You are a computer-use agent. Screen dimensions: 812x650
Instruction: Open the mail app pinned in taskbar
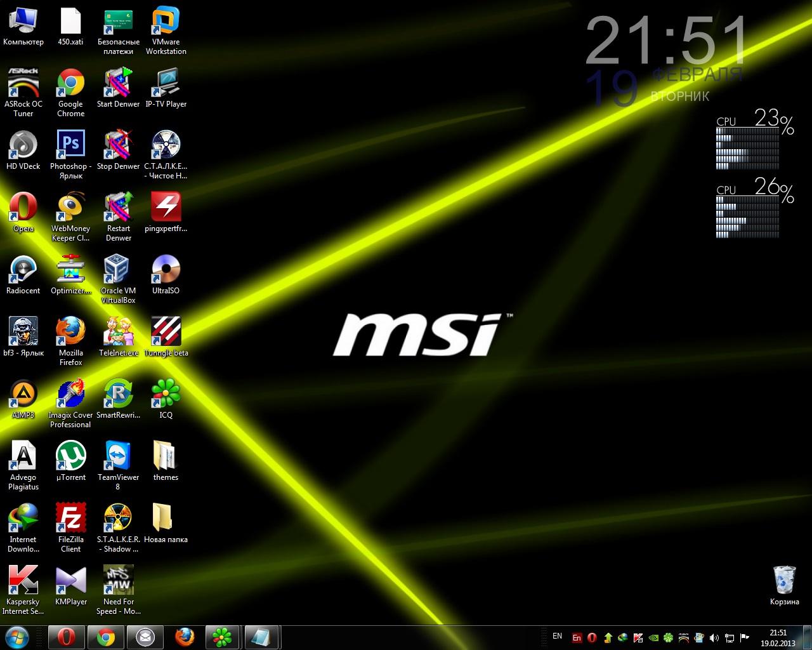(145, 637)
